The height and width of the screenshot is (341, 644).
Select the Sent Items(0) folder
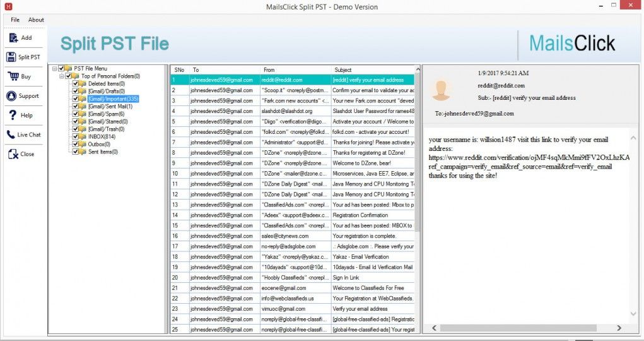point(103,152)
